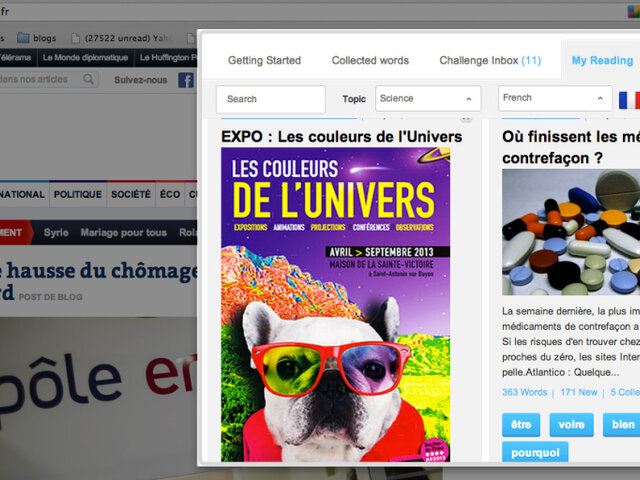Image resolution: width=640 pixels, height=480 pixels.
Task: Click the pills article thumbnail
Action: point(571,232)
